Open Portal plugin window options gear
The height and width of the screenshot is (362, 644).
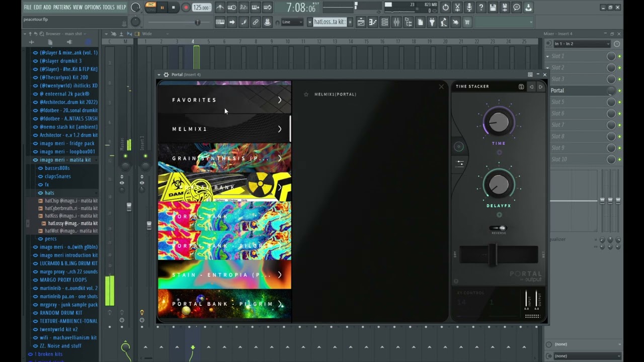click(x=166, y=74)
